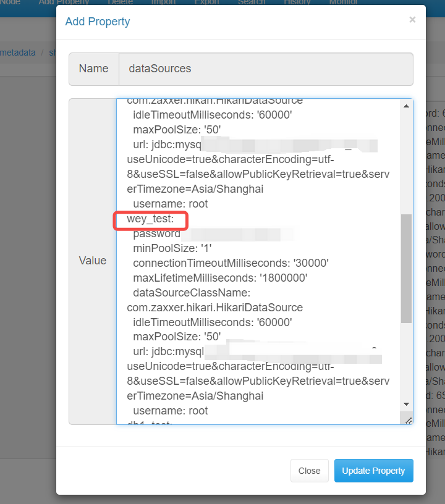The height and width of the screenshot is (504, 445).
Task: Click the first 'username: root' line
Action: tap(171, 204)
